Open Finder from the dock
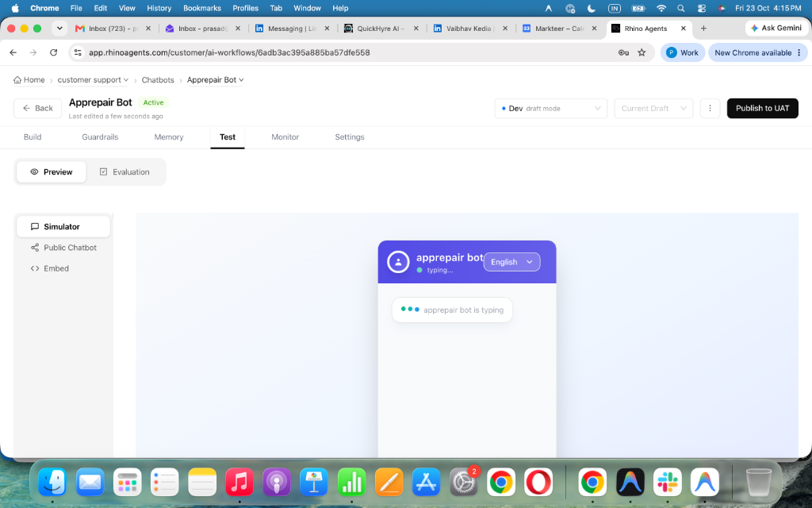812x508 pixels. point(52,482)
